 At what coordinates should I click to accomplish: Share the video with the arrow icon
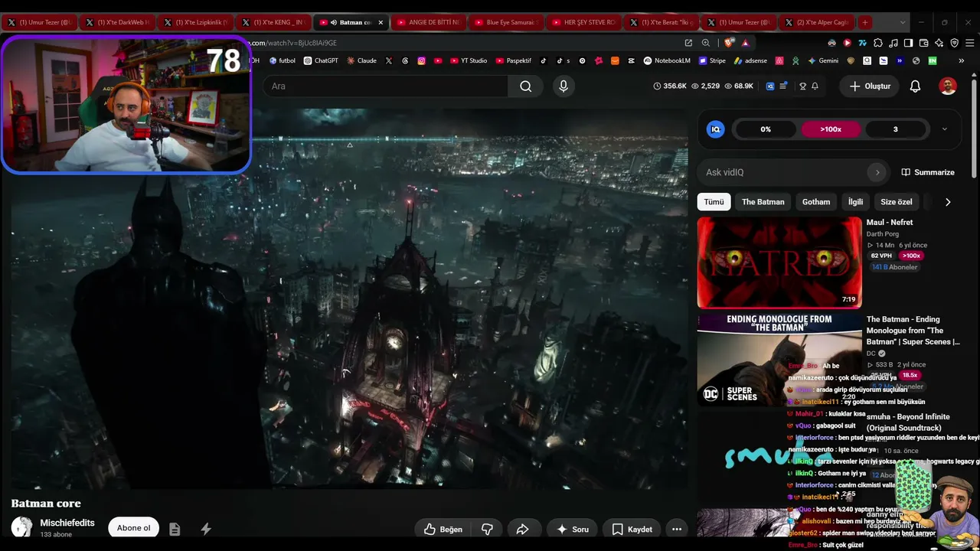[x=523, y=529]
